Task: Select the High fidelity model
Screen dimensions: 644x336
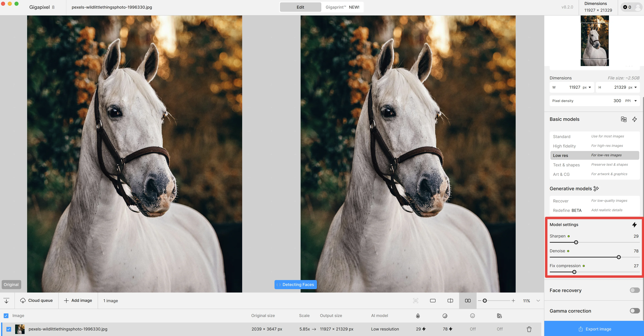Action: 564,146
